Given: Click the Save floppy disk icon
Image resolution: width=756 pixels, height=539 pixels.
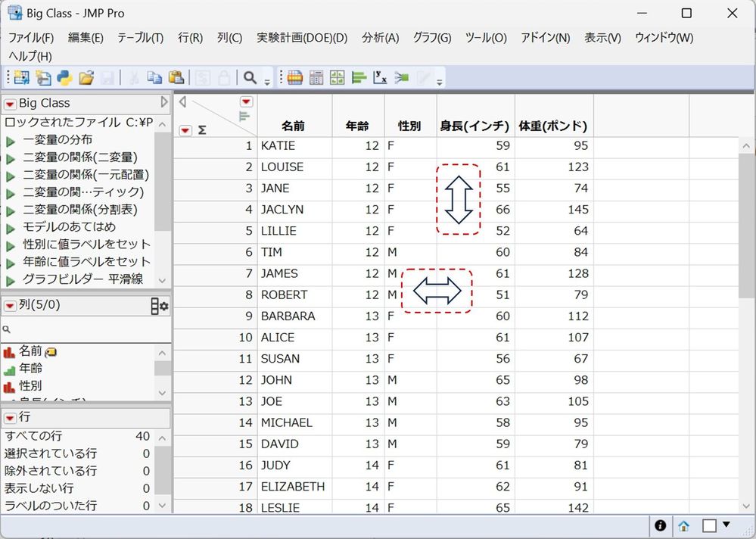Looking at the screenshot, I should [x=107, y=77].
